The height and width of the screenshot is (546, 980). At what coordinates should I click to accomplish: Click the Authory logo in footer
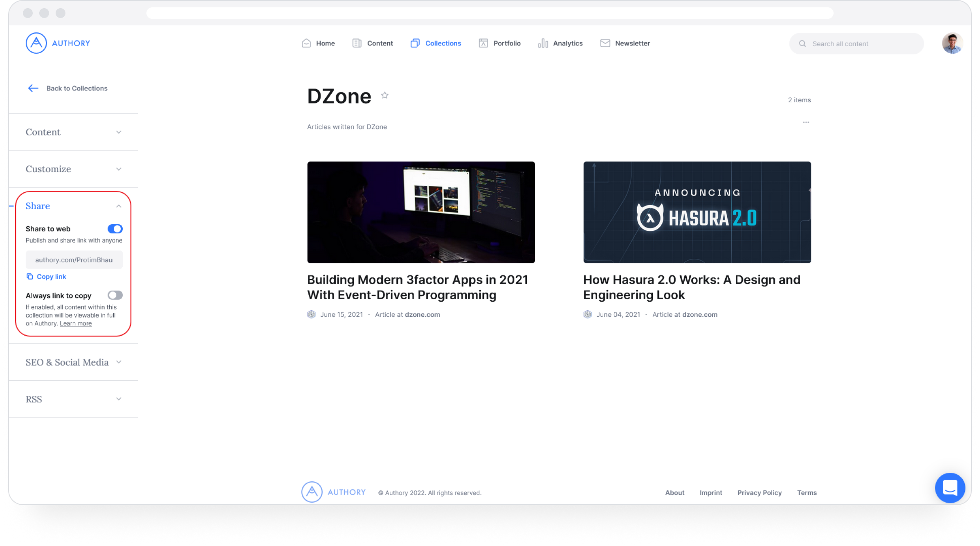333,492
